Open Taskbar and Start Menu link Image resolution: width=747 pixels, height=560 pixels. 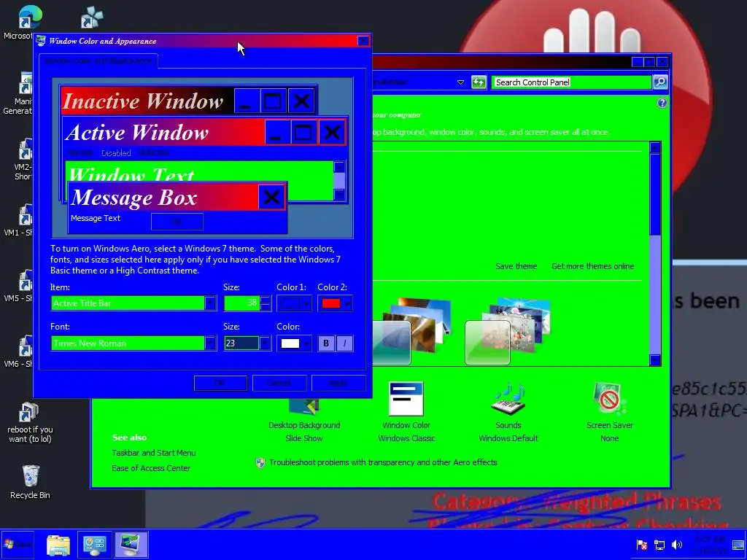154,453
